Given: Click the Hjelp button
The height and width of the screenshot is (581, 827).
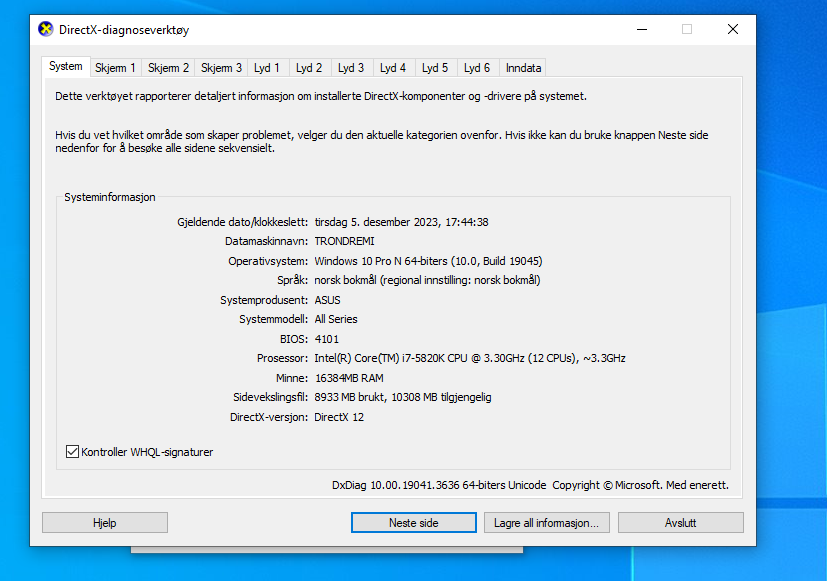Looking at the screenshot, I should click(105, 522).
